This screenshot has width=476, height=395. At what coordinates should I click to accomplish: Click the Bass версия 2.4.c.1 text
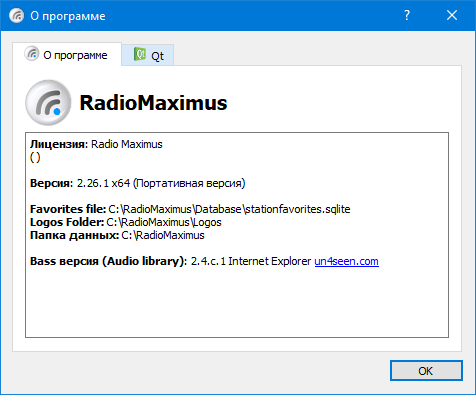point(128,261)
